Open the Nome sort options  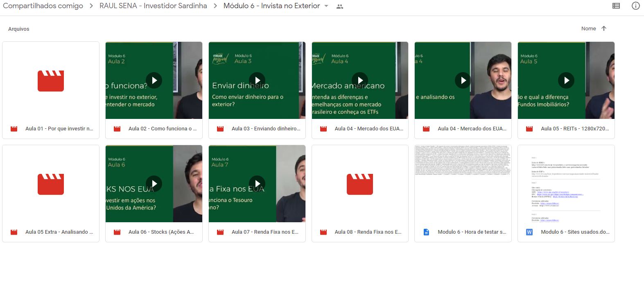pyautogui.click(x=588, y=28)
